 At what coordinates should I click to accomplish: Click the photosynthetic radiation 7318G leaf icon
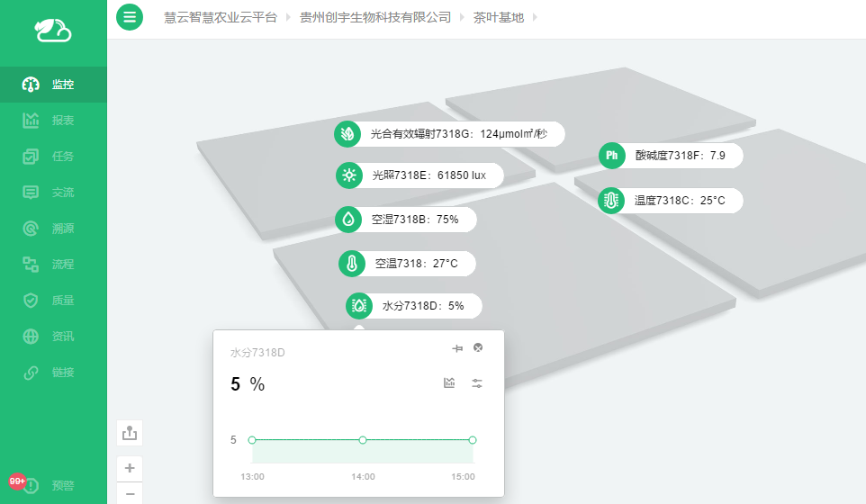(x=347, y=134)
